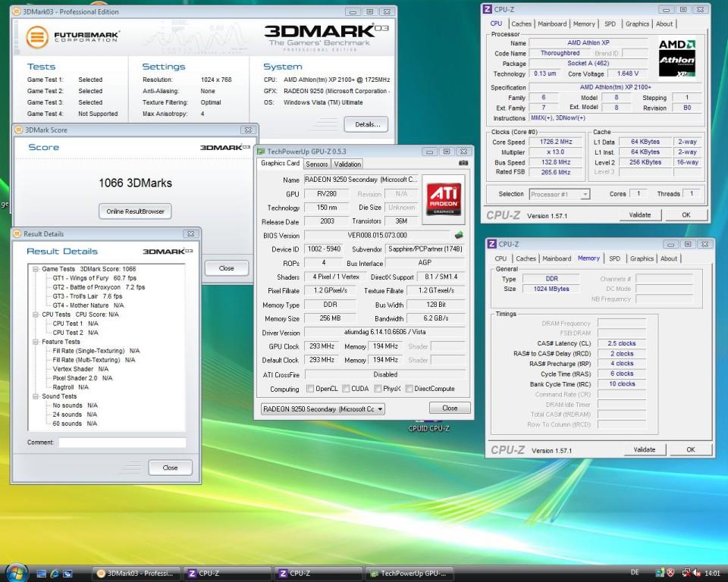The image size is (728, 582).
Task: Enable the PhysX checkbox in GPU-Z
Action: pos(378,389)
